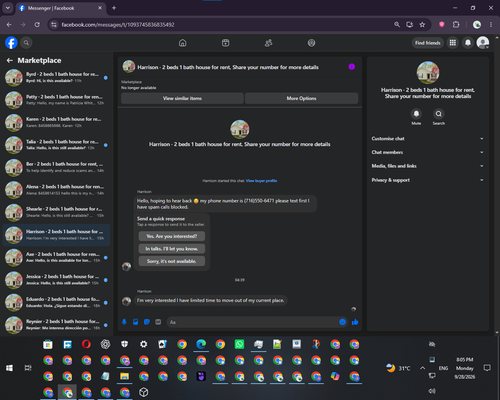
Task: Open Microsoft Edge from taskbar
Action: coord(201,344)
